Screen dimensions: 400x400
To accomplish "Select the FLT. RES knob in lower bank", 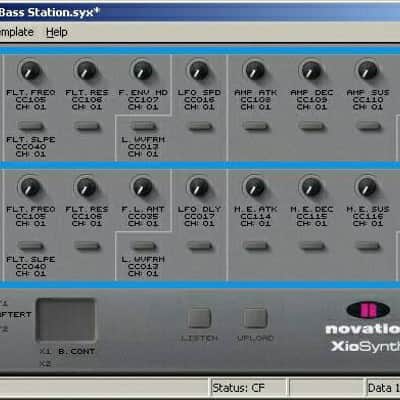I will pos(87,187).
